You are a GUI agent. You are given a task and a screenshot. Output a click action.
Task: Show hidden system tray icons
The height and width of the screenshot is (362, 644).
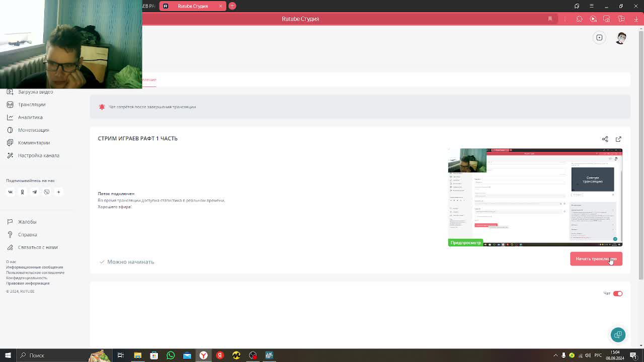pos(555,355)
